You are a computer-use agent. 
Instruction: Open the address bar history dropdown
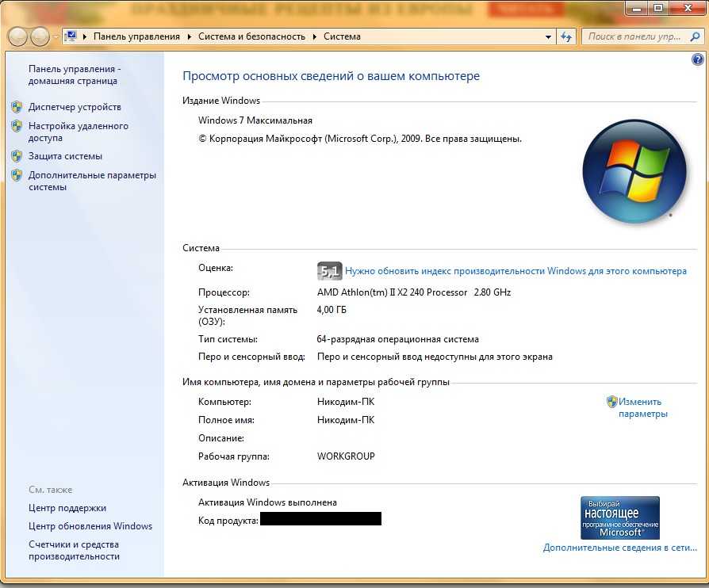[548, 36]
